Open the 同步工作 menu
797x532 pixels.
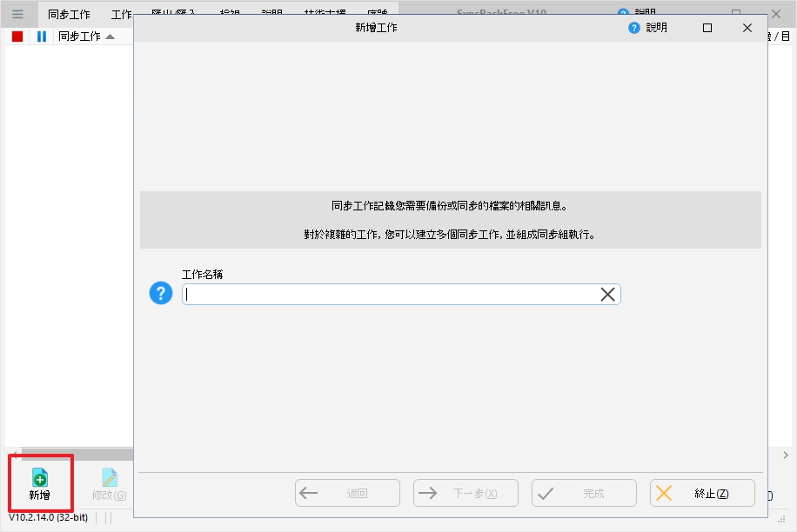(69, 15)
